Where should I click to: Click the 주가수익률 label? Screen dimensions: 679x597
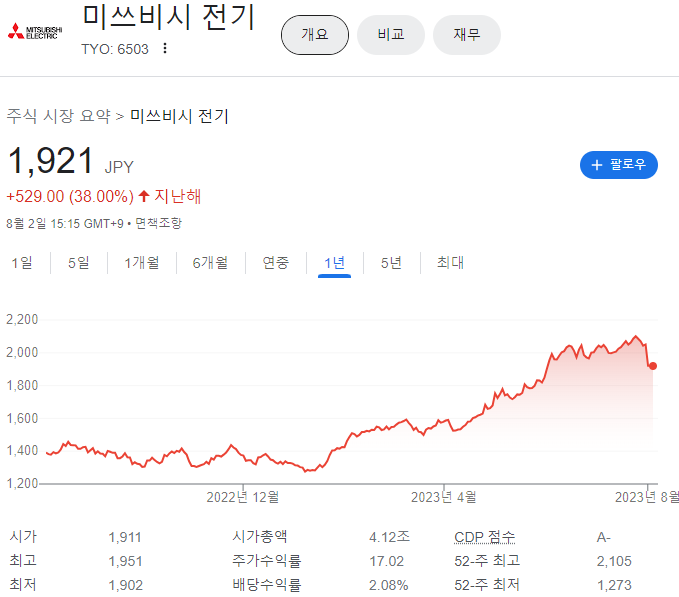266,561
